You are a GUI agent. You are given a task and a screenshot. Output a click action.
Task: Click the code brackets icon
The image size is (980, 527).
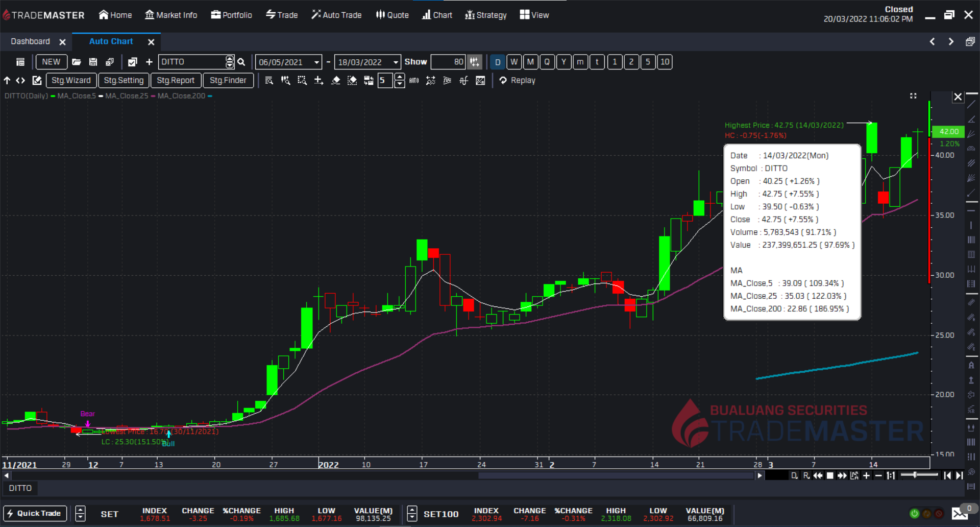click(20, 80)
